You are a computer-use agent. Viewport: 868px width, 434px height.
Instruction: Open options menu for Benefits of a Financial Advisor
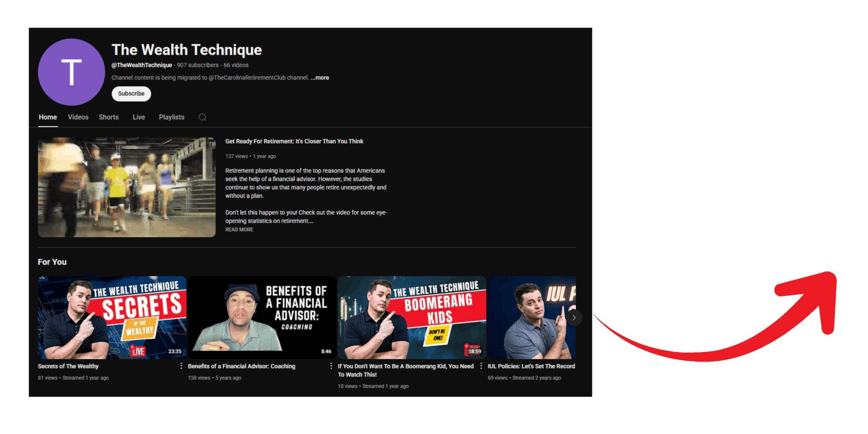pyautogui.click(x=331, y=366)
